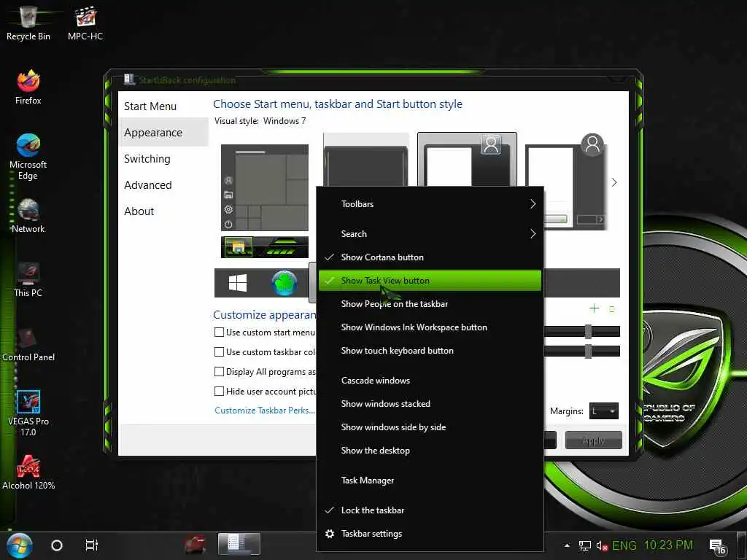Toggle Show Task View button

(x=430, y=281)
